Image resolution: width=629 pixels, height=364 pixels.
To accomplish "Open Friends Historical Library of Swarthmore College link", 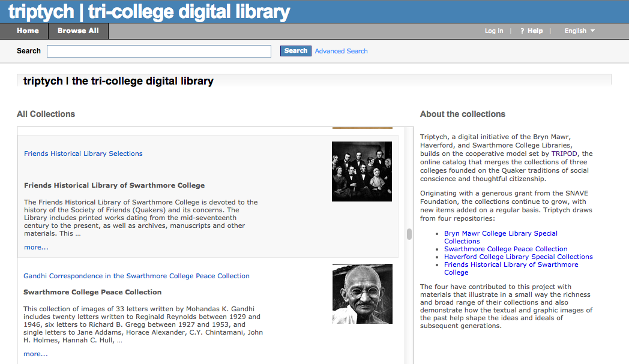I will click(511, 264).
